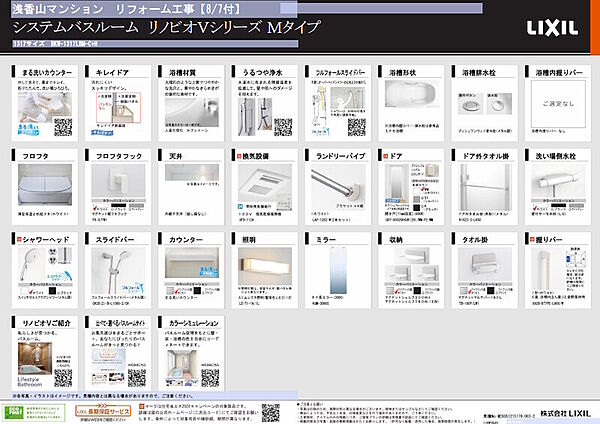Click the 長期保証サービス badge in footer
The width and height of the screenshot is (600, 424).
[x=103, y=411]
